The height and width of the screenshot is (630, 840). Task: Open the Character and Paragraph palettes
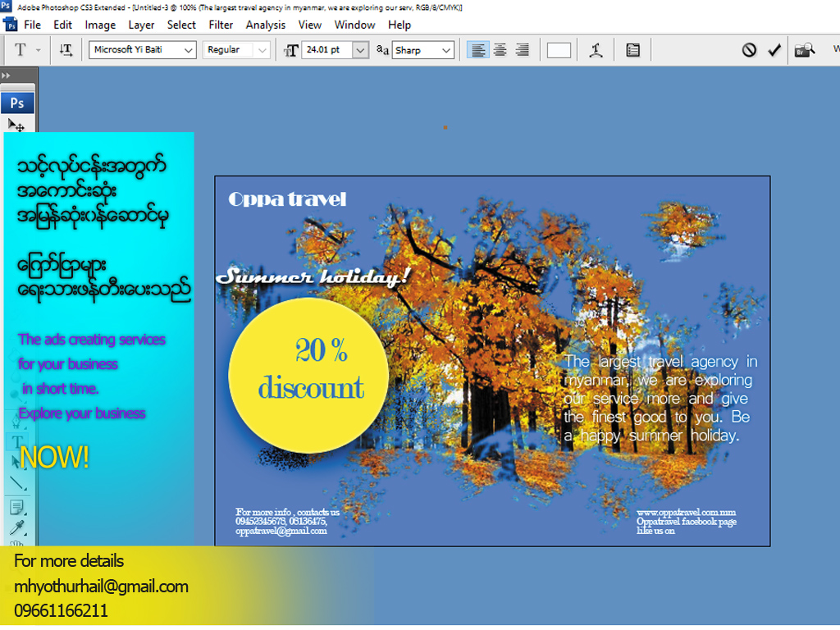click(x=632, y=49)
